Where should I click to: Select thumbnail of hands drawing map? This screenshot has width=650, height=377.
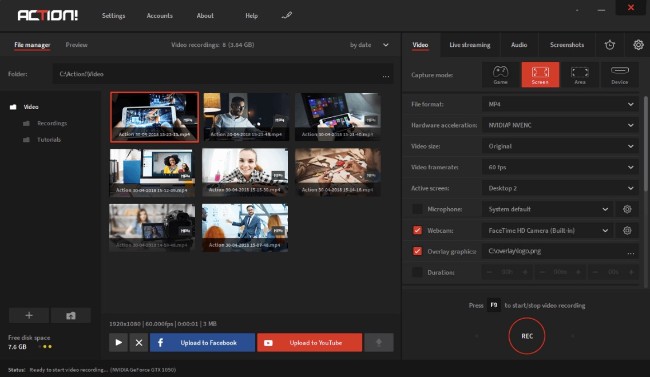[338, 172]
